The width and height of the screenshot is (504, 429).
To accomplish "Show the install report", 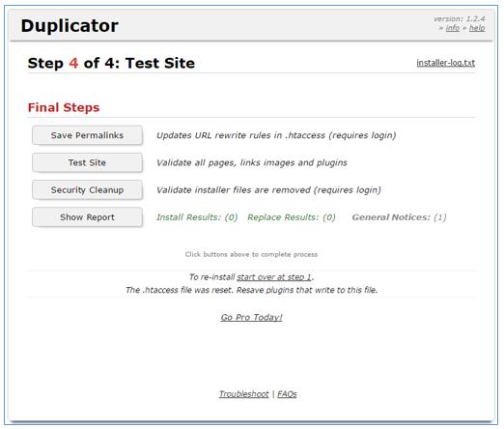I will coord(87,217).
